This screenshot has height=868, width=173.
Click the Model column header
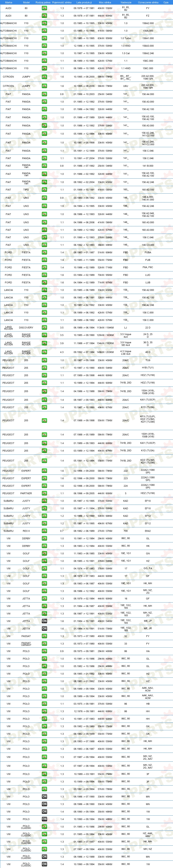tap(26, 2)
